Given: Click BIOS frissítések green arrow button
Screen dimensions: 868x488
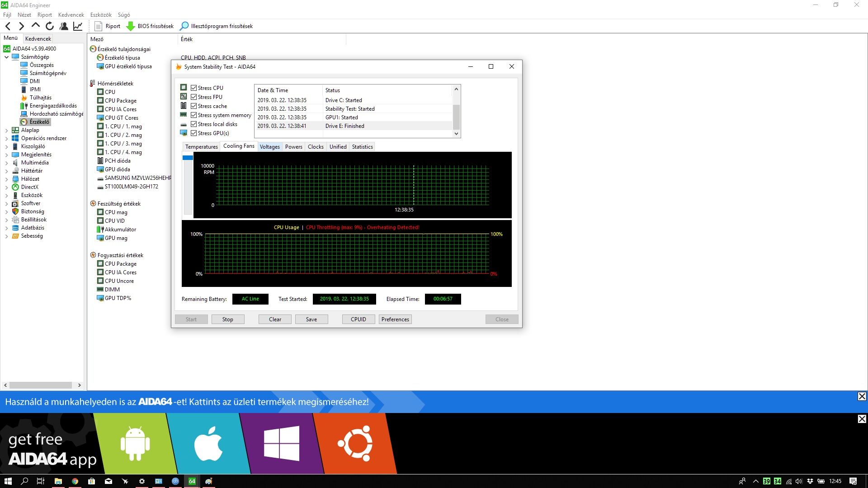Looking at the screenshot, I should [150, 26].
